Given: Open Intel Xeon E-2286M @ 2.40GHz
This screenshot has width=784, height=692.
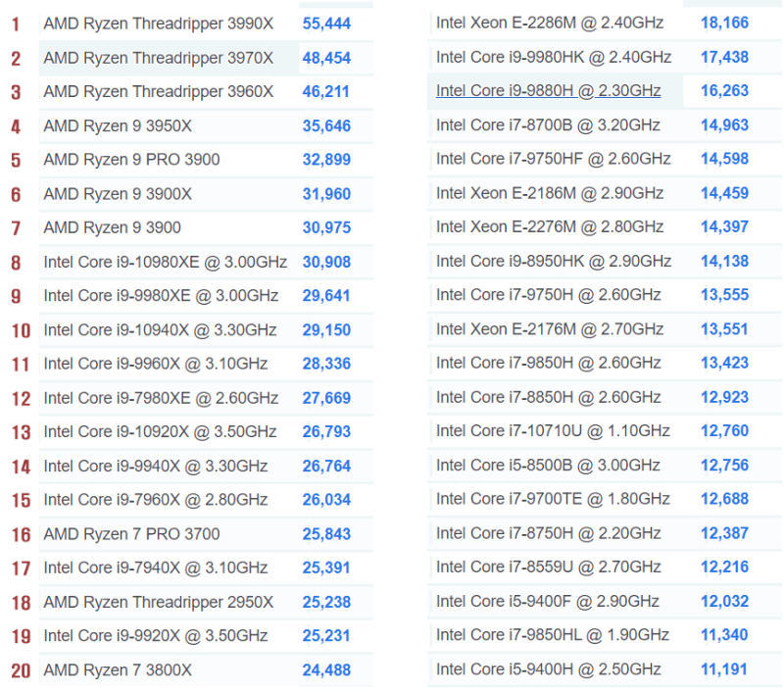Looking at the screenshot, I should (550, 23).
